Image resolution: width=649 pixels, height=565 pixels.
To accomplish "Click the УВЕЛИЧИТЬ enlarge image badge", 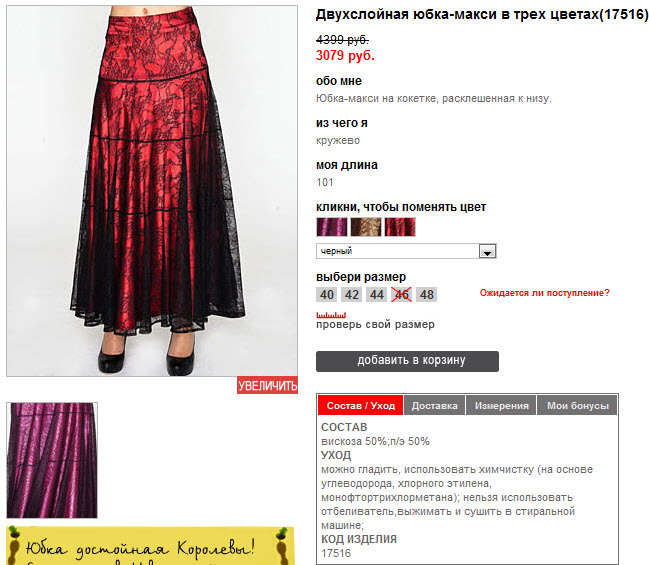I will pos(267,385).
